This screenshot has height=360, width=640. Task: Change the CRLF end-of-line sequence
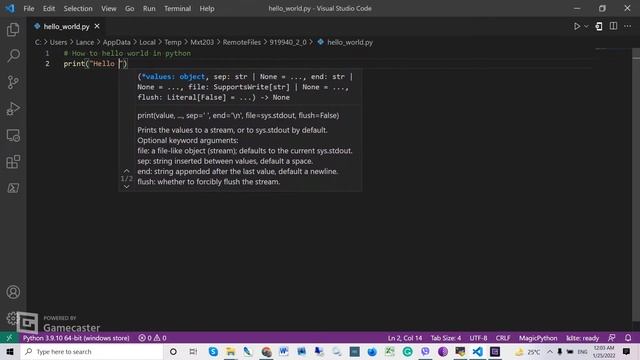pos(503,338)
